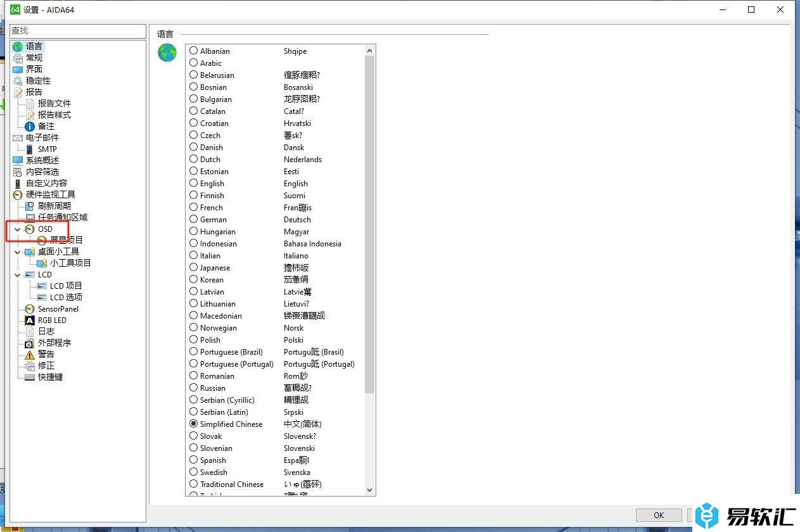The height and width of the screenshot is (532, 800).
Task: Select the Japanese radio button
Action: pos(194,267)
